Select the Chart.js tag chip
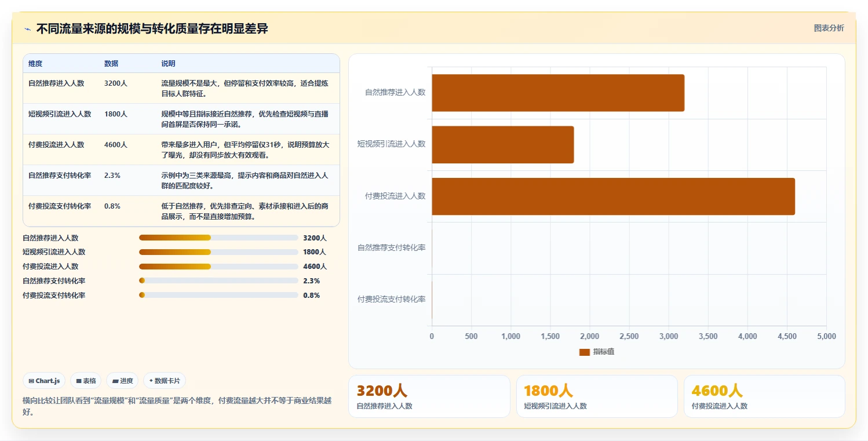 [45, 381]
